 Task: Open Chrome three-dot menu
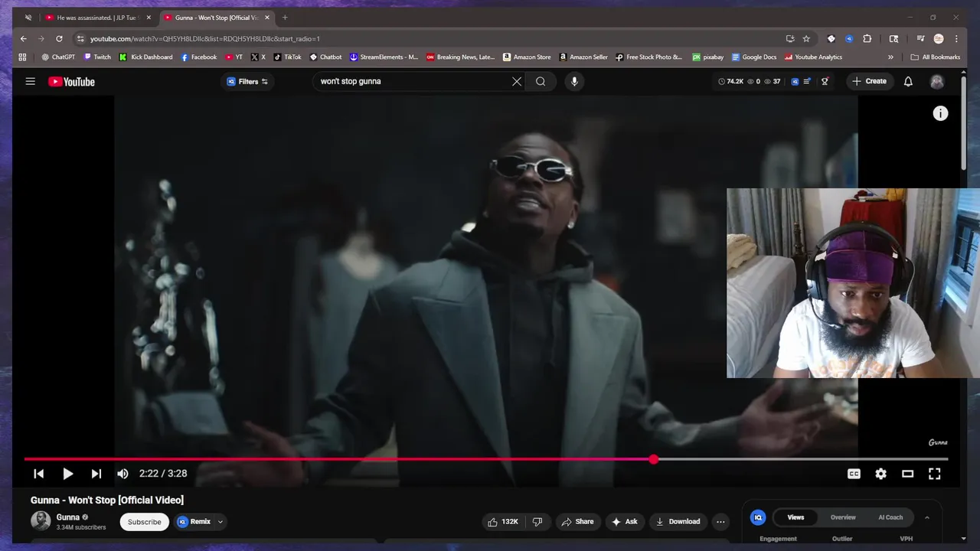[x=956, y=38]
